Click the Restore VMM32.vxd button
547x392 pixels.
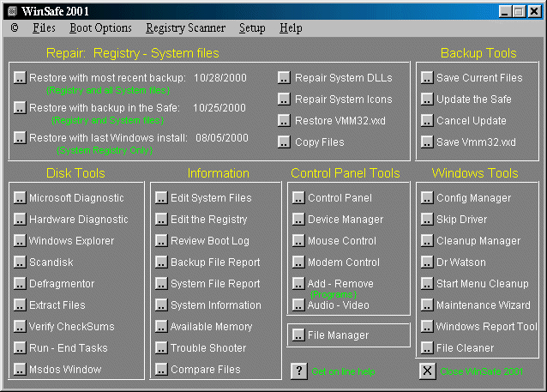[x=284, y=120]
